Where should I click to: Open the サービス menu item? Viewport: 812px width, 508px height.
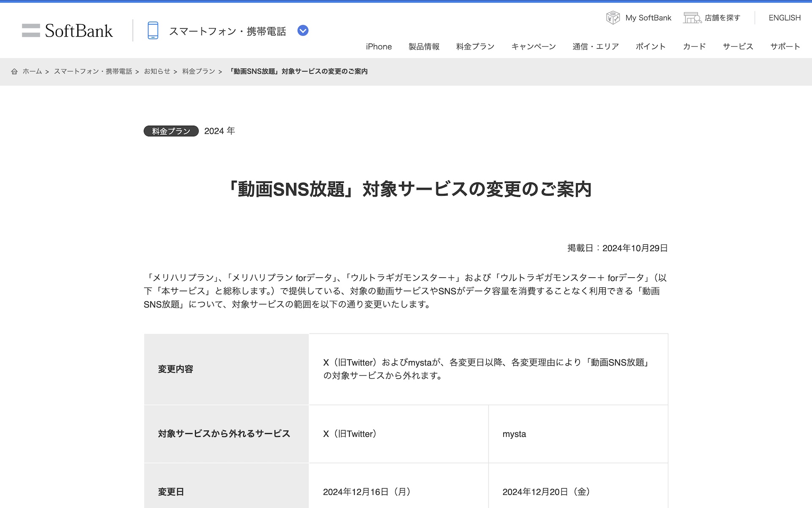738,47
